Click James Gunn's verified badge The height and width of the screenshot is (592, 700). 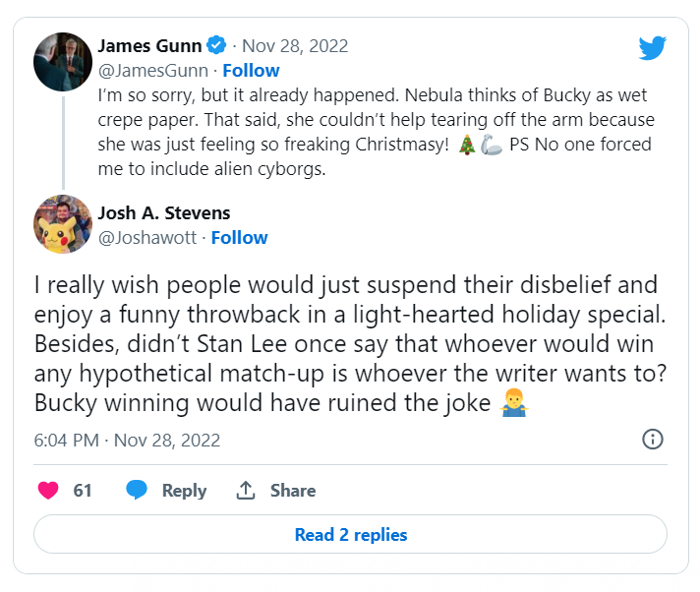coord(217,46)
